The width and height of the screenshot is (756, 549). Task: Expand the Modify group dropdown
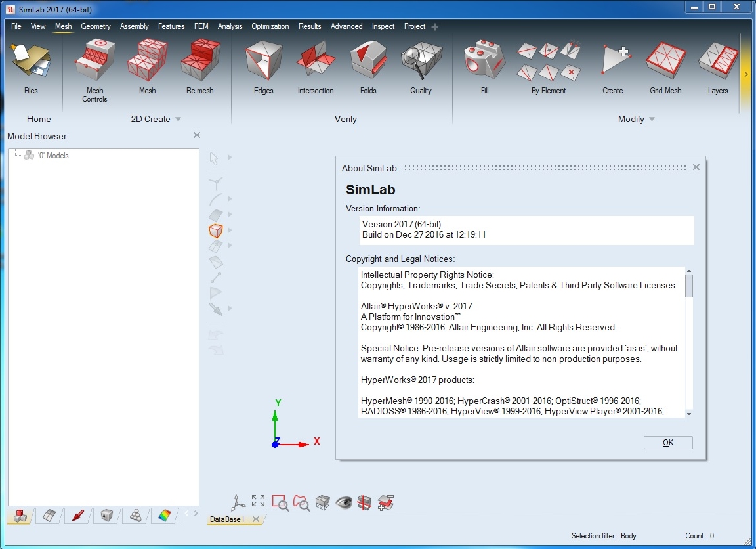(x=652, y=119)
